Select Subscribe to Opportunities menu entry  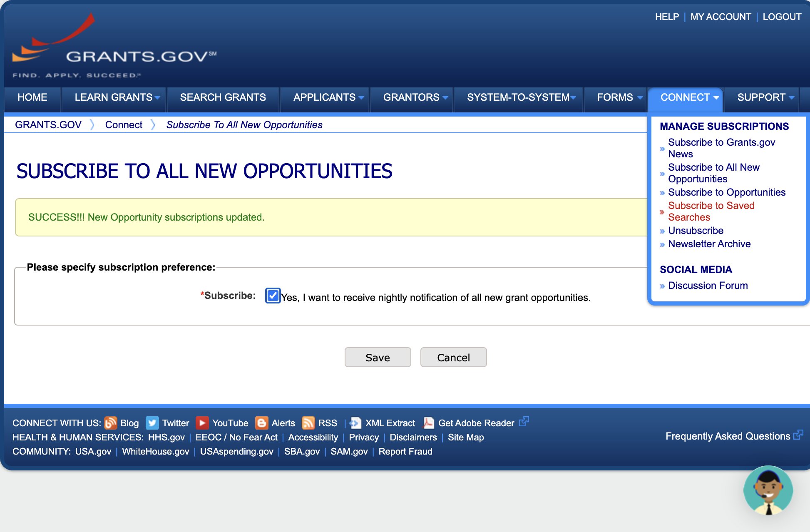[727, 192]
